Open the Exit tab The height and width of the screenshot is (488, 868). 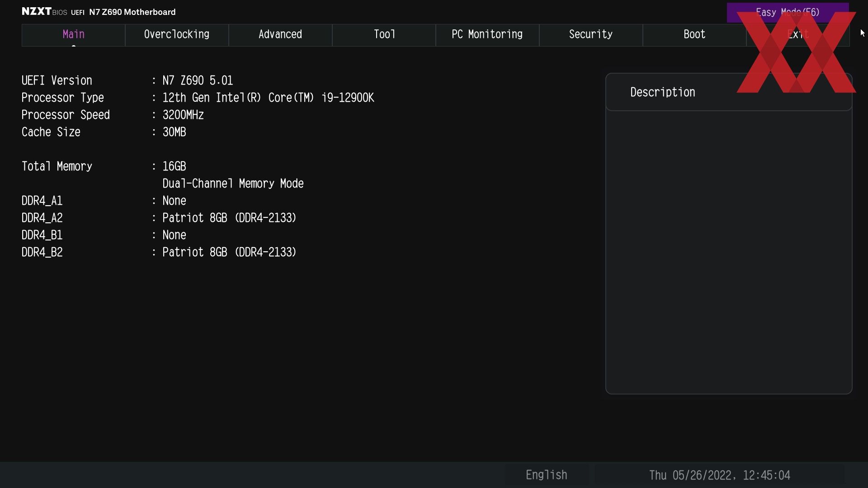798,35
